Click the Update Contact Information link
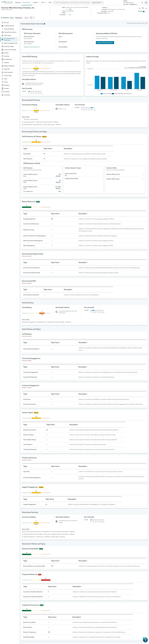 click(x=32, y=47)
